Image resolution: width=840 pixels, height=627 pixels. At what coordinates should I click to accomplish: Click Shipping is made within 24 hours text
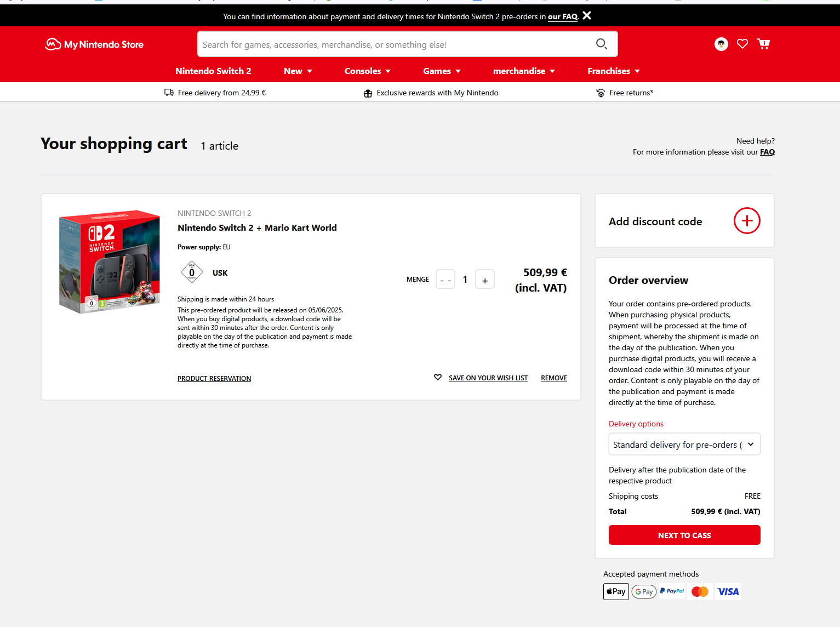(x=226, y=299)
